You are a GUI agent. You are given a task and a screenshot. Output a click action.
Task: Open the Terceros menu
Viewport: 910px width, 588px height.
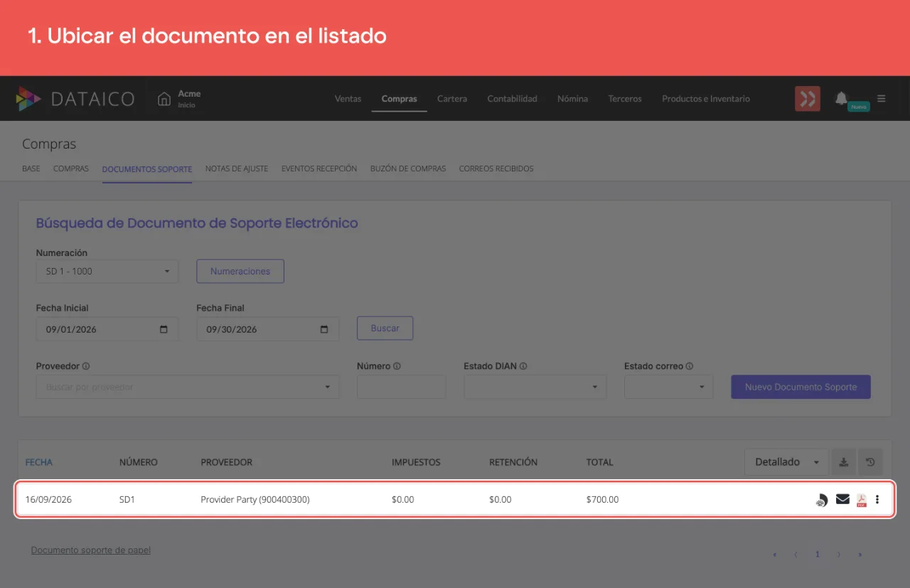coord(625,99)
